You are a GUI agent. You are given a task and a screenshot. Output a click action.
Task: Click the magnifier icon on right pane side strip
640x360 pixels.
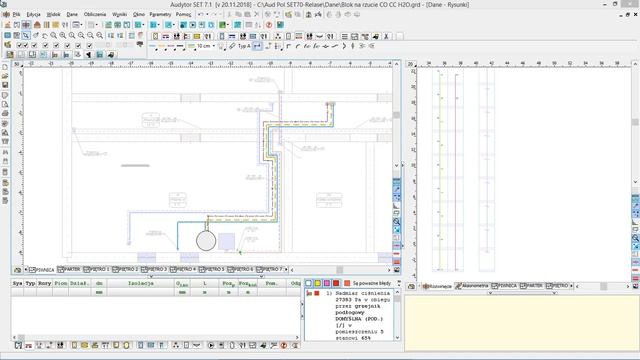(x=636, y=238)
